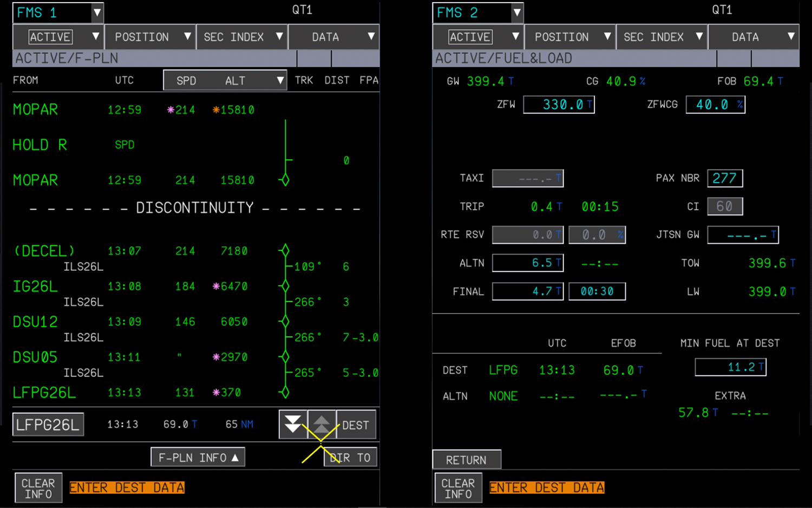Click CLEAR INFO on the FMS 2 page
812x508 pixels.
[458, 488]
